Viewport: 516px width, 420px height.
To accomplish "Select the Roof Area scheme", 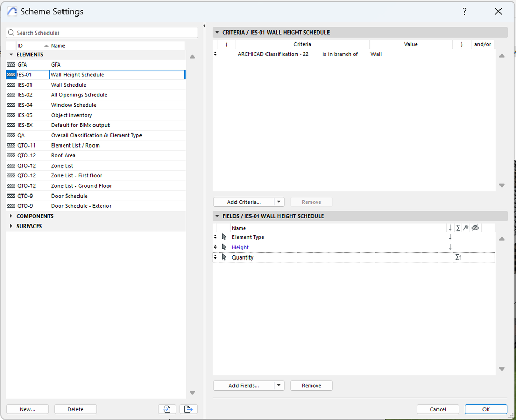I will click(x=63, y=155).
